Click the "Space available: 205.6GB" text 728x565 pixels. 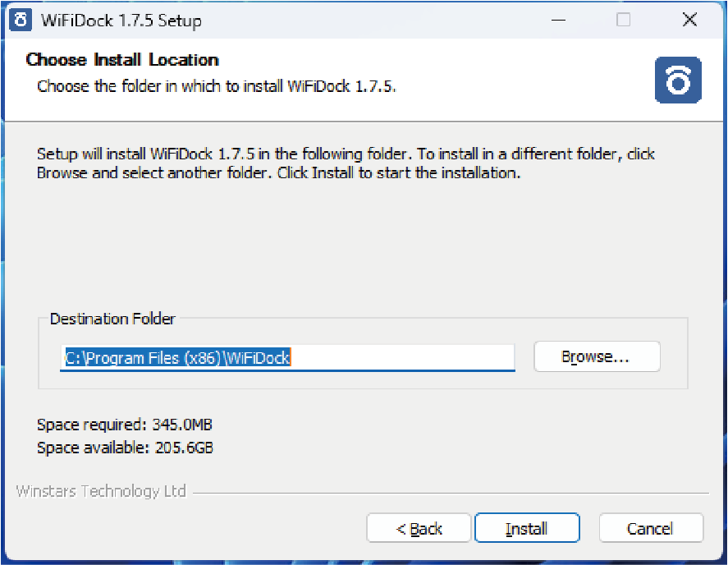(125, 448)
